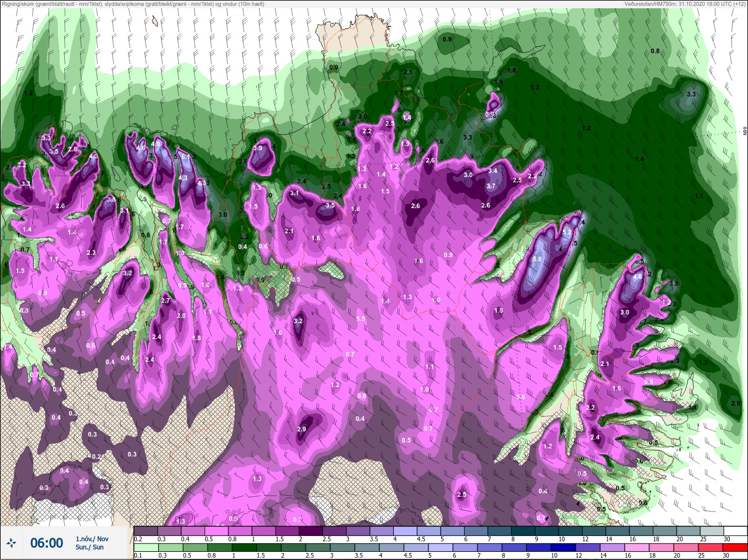Select the 2.9 value marker on the map
The height and width of the screenshot is (560, 748).
coord(302,430)
